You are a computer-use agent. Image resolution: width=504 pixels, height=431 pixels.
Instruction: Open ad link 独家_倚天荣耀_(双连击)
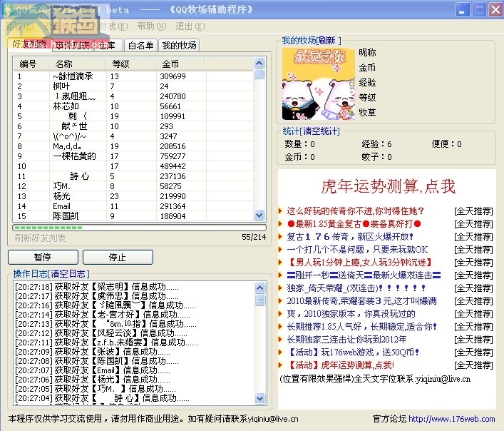pos(356,288)
